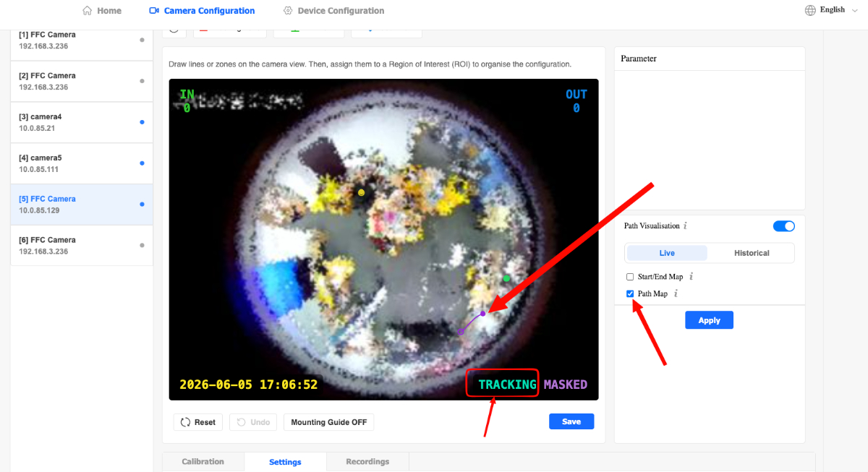Click the gear icon beside Device Configuration
Screen dimensions: 868x472
(288, 11)
